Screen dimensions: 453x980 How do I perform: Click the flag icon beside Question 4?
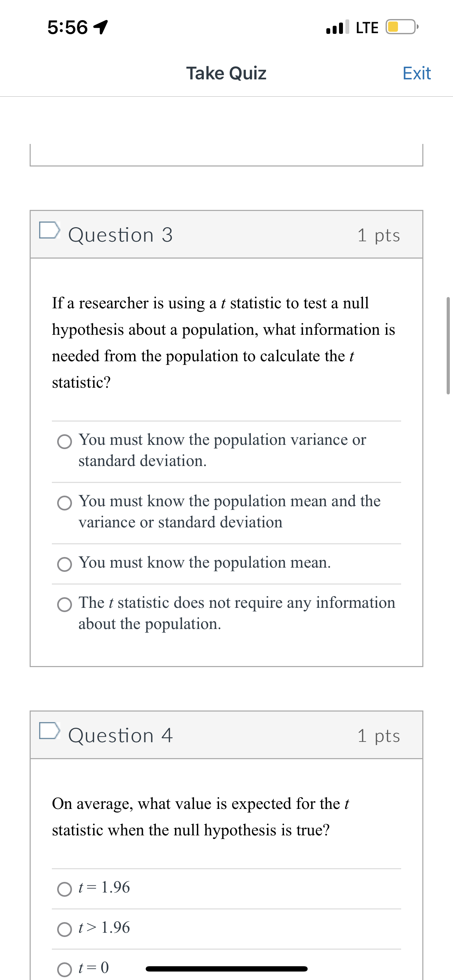49,731
